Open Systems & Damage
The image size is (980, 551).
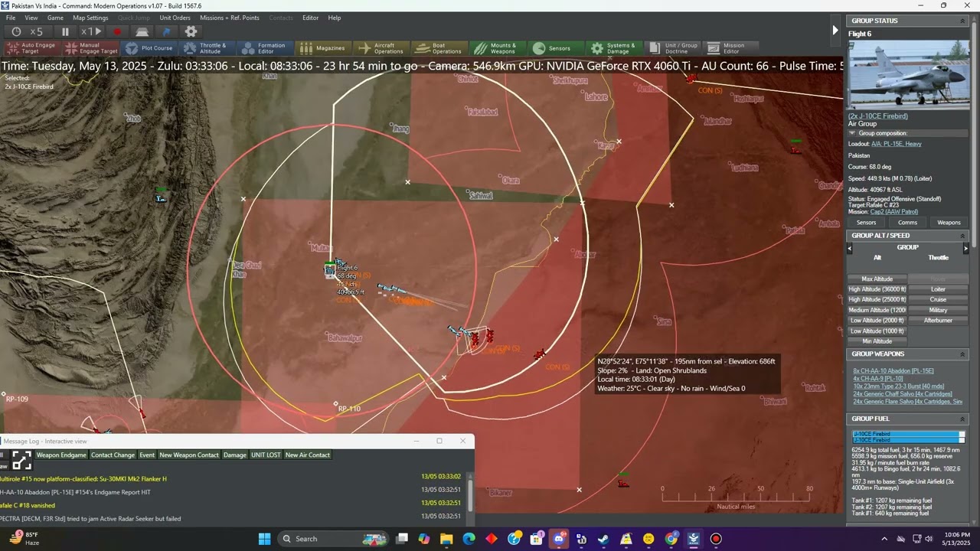[x=614, y=48]
